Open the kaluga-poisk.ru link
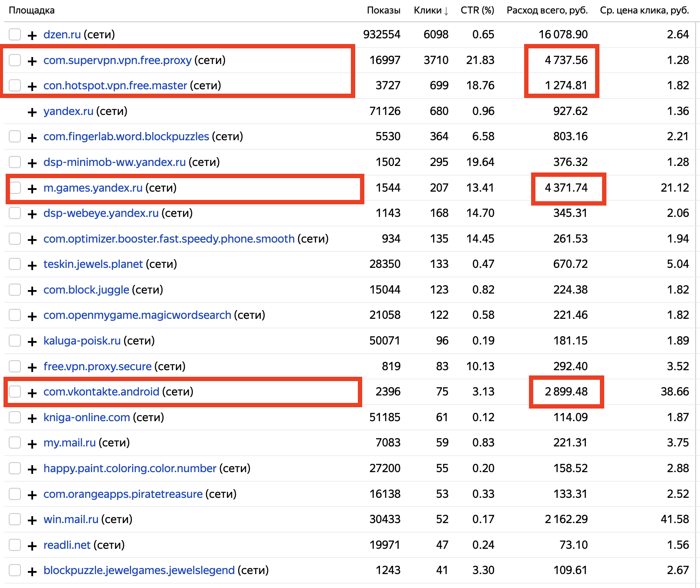Screen dimensions: 700x588 [82, 341]
